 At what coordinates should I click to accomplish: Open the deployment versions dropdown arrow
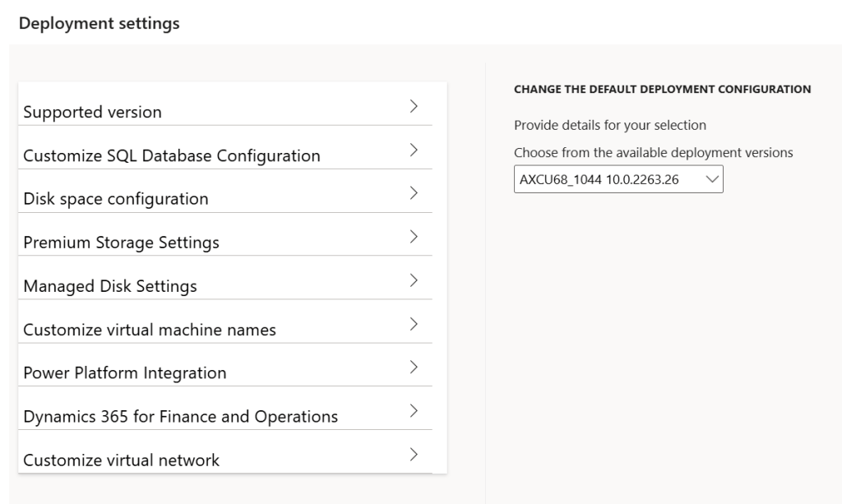pyautogui.click(x=709, y=180)
